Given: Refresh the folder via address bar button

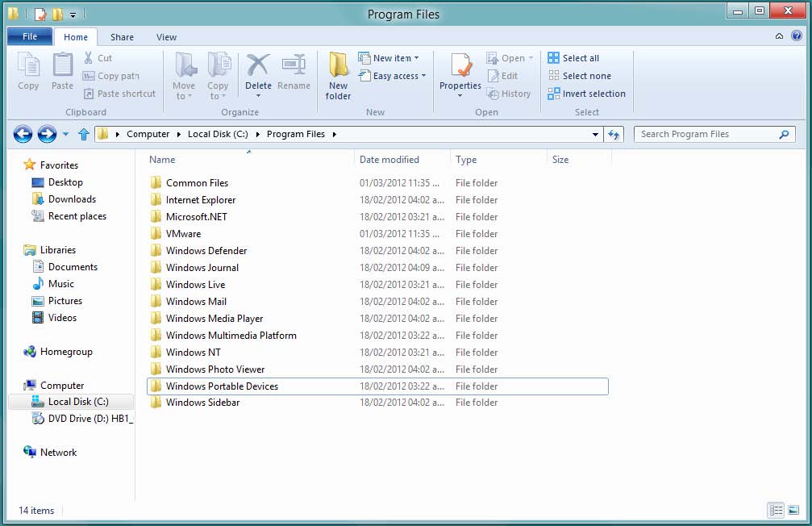Looking at the screenshot, I should pyautogui.click(x=614, y=135).
